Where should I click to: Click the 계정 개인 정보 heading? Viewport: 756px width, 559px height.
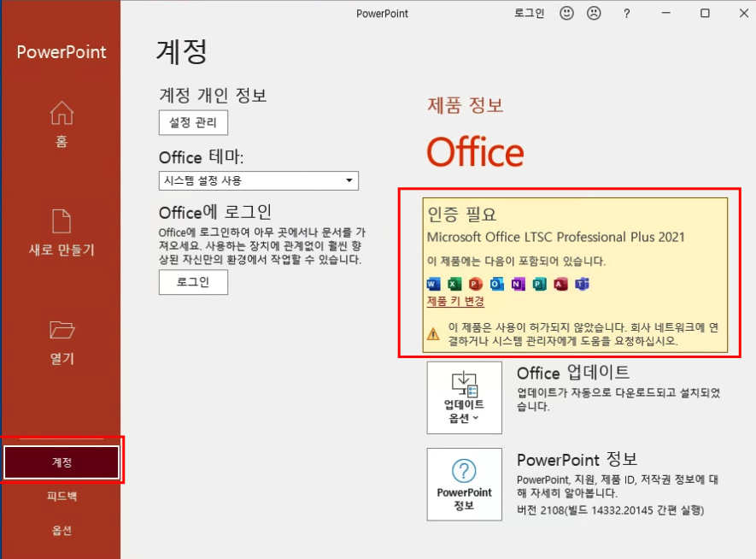pos(213,95)
